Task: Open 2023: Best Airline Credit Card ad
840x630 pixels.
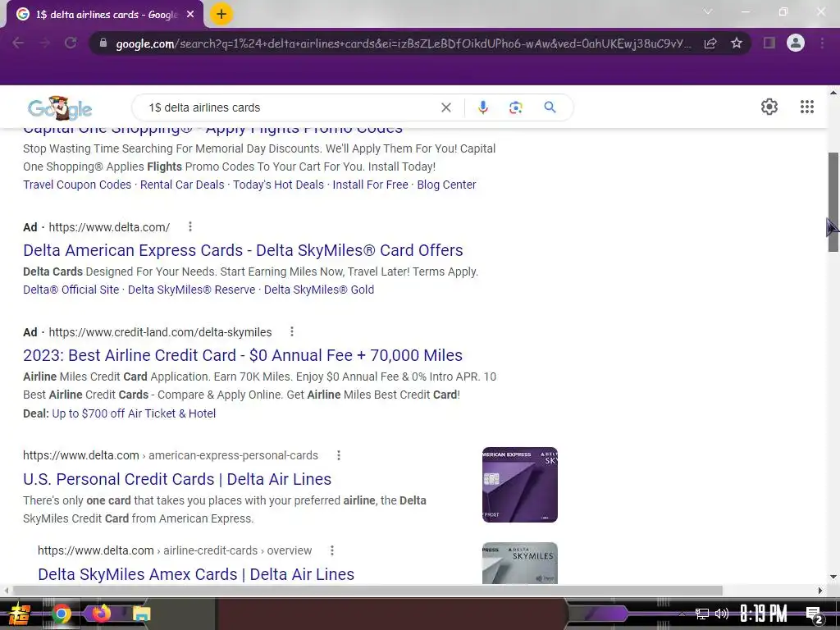Action: (x=243, y=355)
